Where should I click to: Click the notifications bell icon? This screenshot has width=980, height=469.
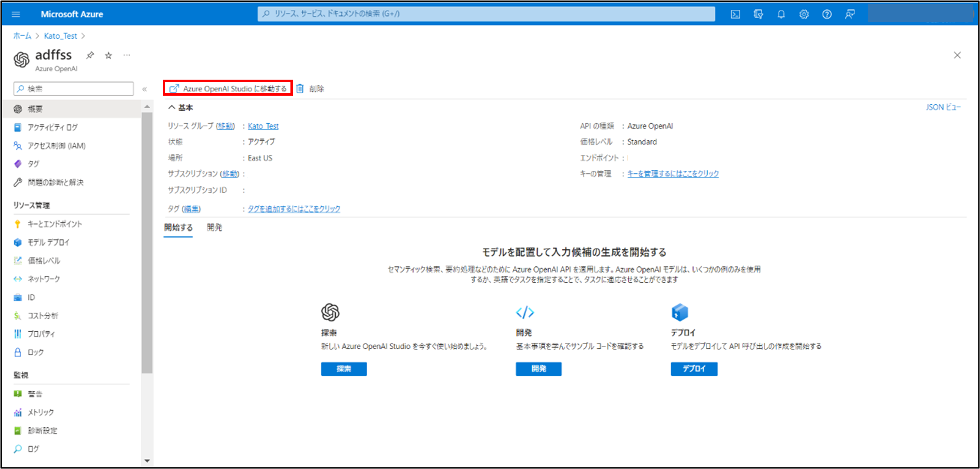[x=781, y=14]
